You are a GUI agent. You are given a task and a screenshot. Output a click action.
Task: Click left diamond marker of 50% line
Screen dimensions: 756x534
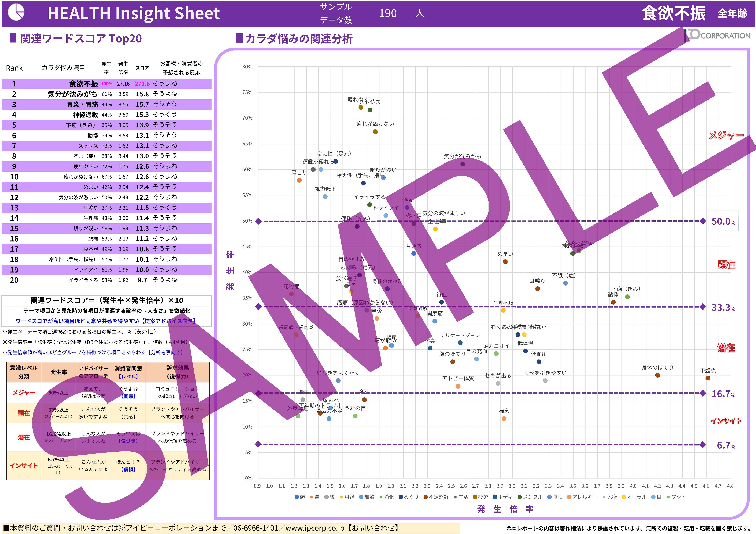click(258, 221)
